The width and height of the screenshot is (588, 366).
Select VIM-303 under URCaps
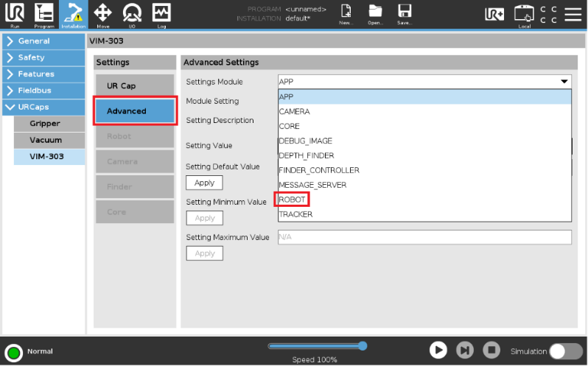pos(49,157)
